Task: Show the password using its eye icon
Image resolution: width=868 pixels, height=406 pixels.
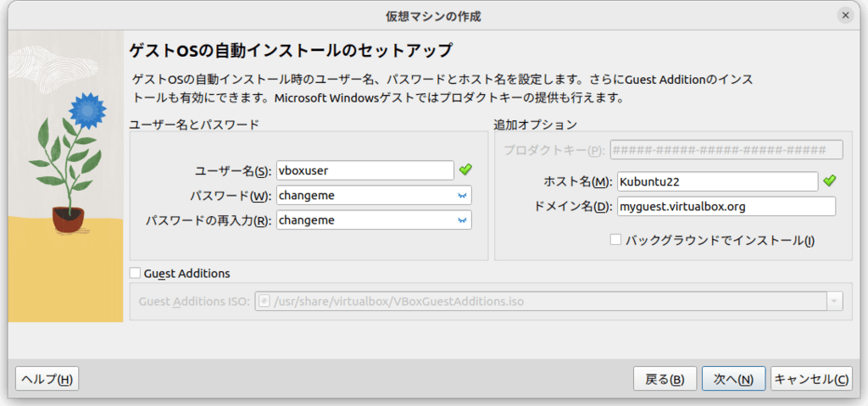Action: click(x=461, y=196)
